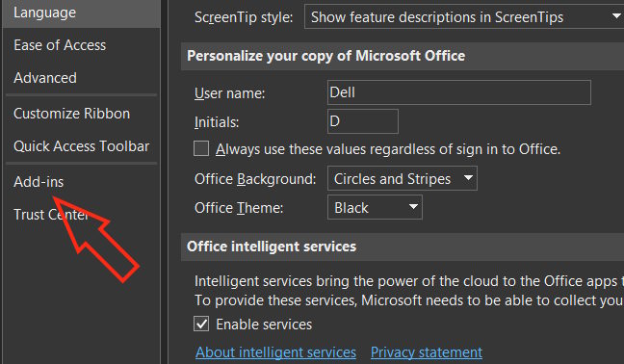Viewport: 624px width, 364px height.
Task: Click the User name text field
Action: tap(458, 92)
